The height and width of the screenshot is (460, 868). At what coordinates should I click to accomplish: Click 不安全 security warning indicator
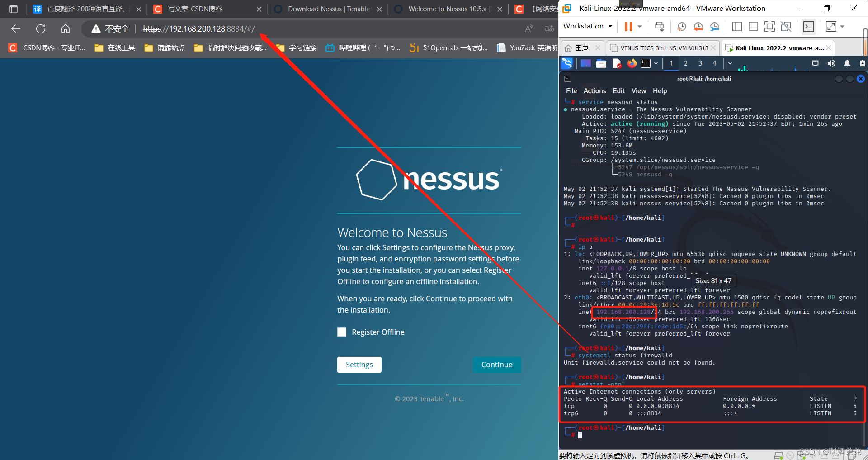tap(110, 29)
